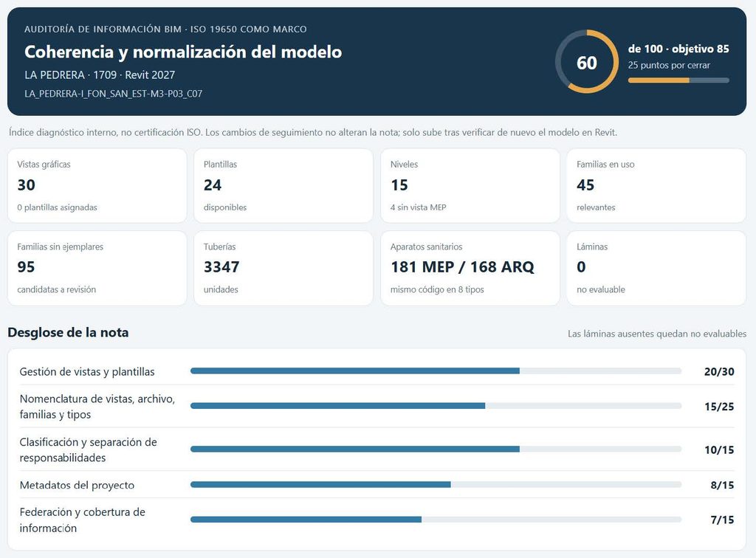The image size is (756, 558).
Task: Click the label "Federación y cobertura de información"
Action: click(83, 520)
